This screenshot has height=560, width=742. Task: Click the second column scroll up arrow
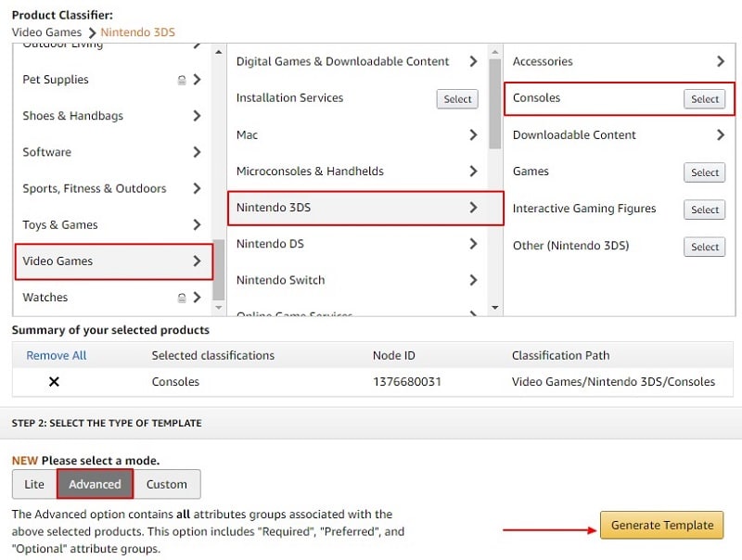point(495,52)
